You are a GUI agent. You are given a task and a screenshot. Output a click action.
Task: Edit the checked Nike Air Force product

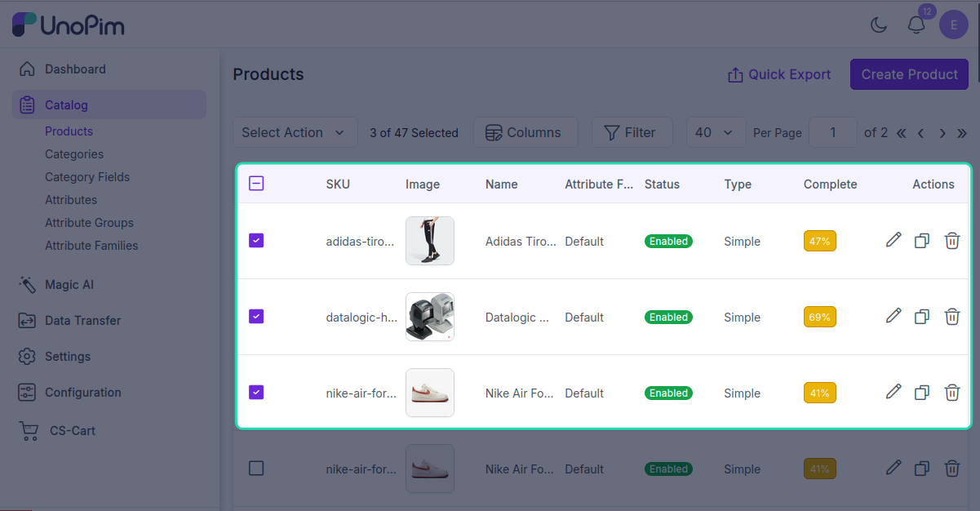(x=894, y=392)
